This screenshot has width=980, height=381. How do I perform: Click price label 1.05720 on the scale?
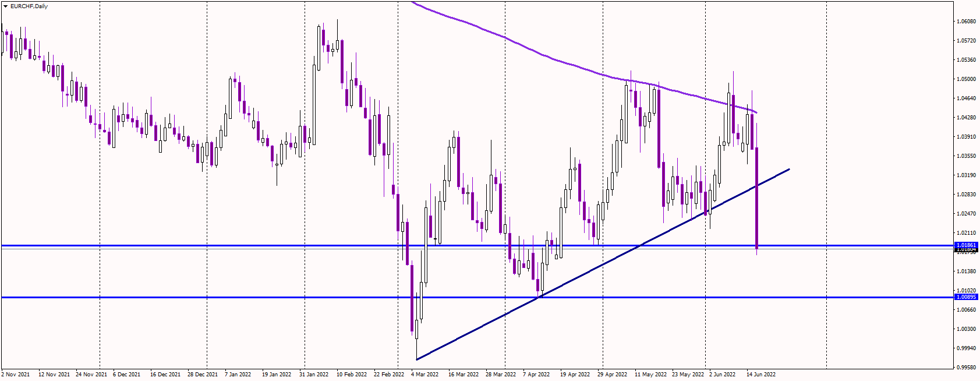pyautogui.click(x=966, y=41)
